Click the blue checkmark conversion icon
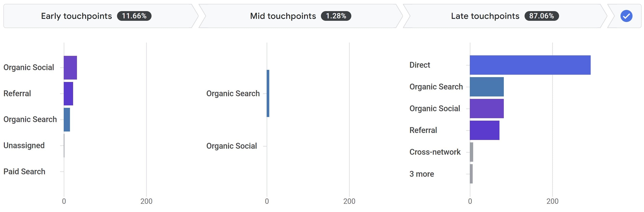Viewport: 644px width, 212px height. click(626, 16)
